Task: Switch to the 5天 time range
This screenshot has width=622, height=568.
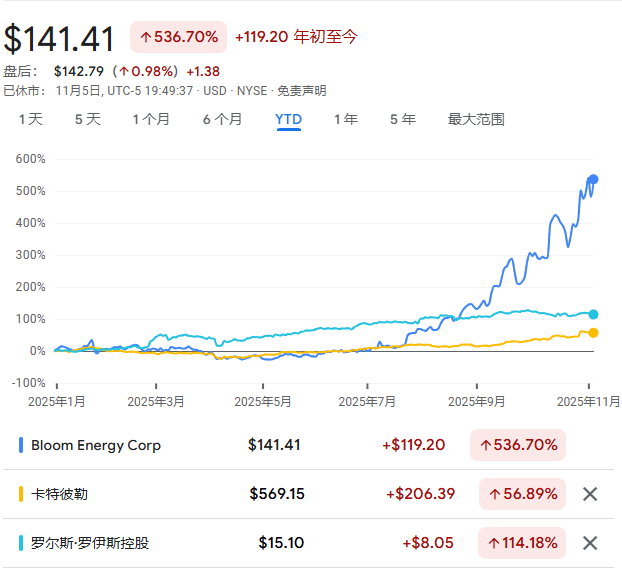Action: [x=88, y=120]
